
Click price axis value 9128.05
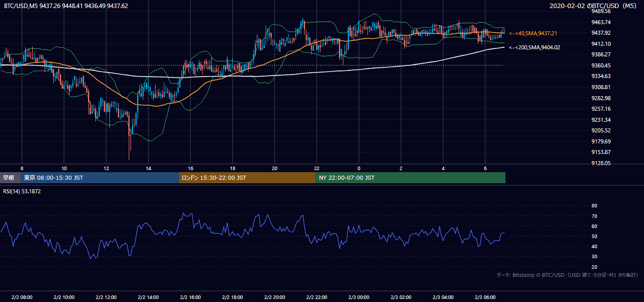coord(601,163)
